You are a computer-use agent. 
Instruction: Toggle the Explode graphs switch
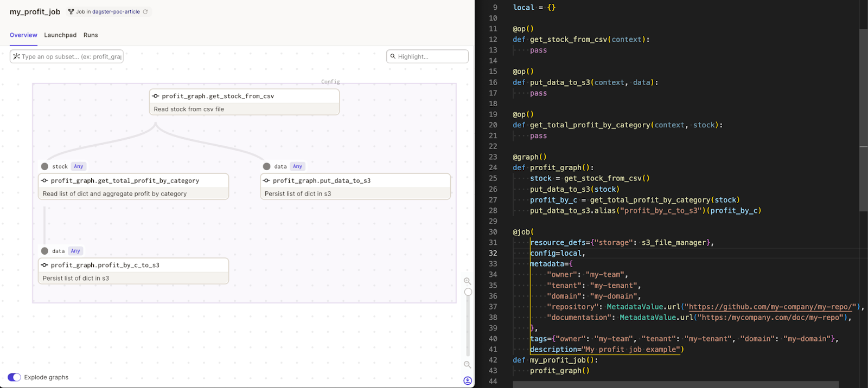coord(15,377)
